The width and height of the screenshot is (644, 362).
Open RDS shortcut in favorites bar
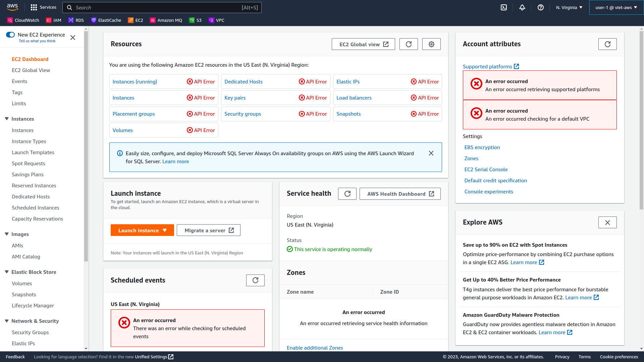(76, 20)
